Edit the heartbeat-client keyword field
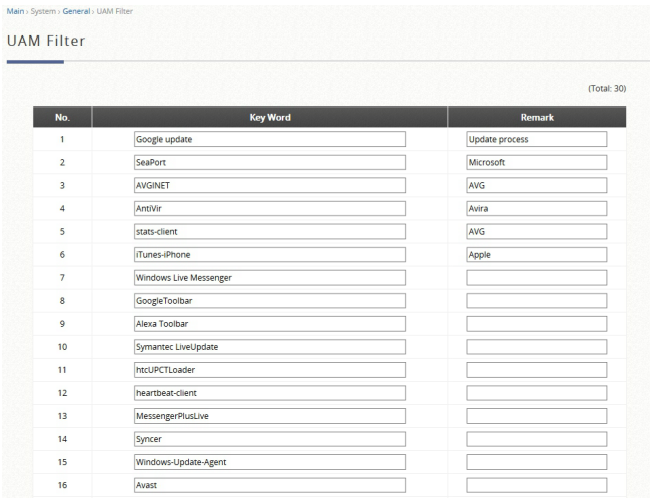Screen dimensions: 650x498 click(x=270, y=393)
